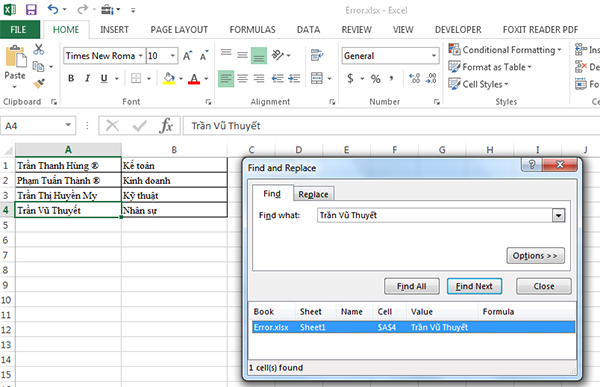Decrease the cell indent
This screenshot has width=600, height=387.
(277, 79)
